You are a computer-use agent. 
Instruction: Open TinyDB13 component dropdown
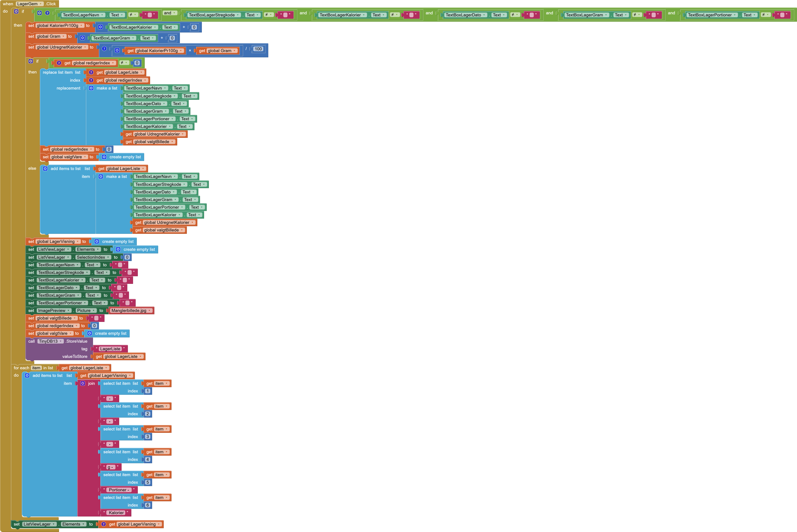(x=51, y=341)
